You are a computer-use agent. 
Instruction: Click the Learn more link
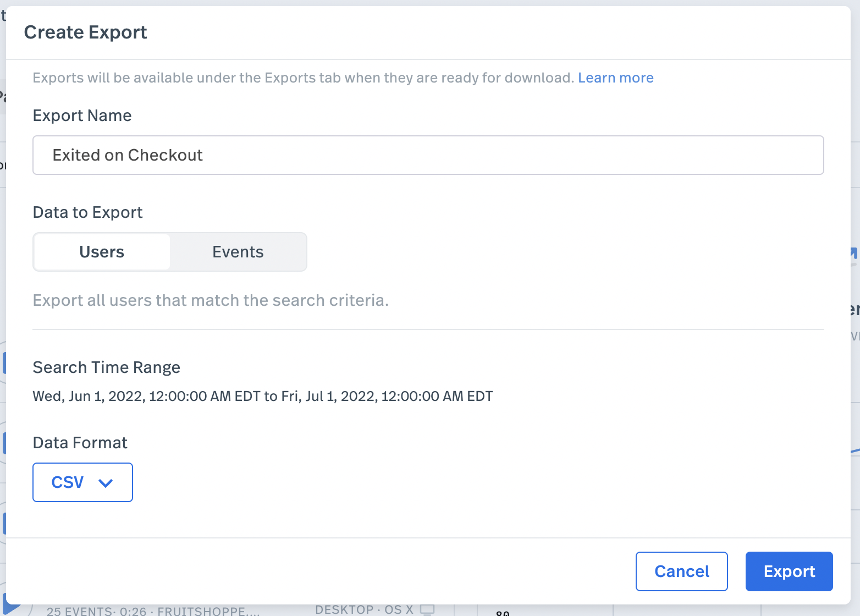[616, 78]
